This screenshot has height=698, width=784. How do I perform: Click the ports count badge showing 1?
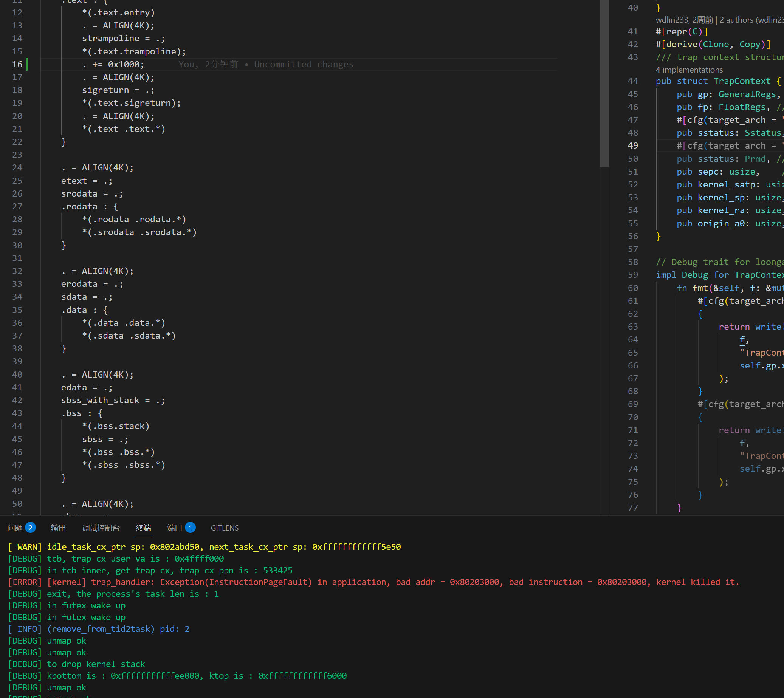(x=190, y=528)
